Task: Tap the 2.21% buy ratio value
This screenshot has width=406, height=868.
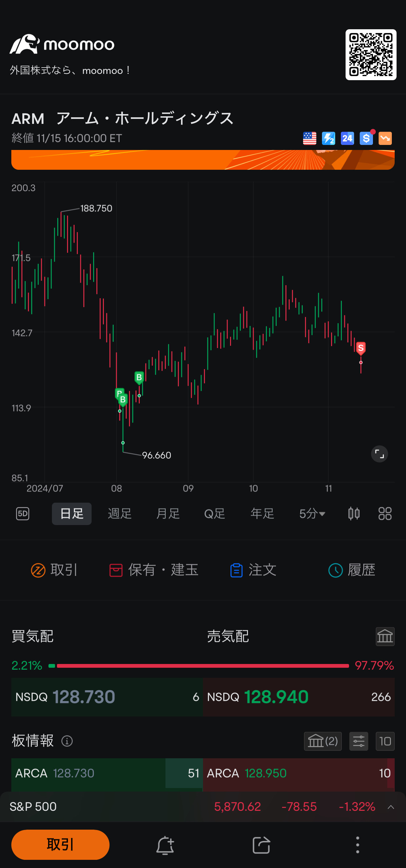Action: [27, 666]
